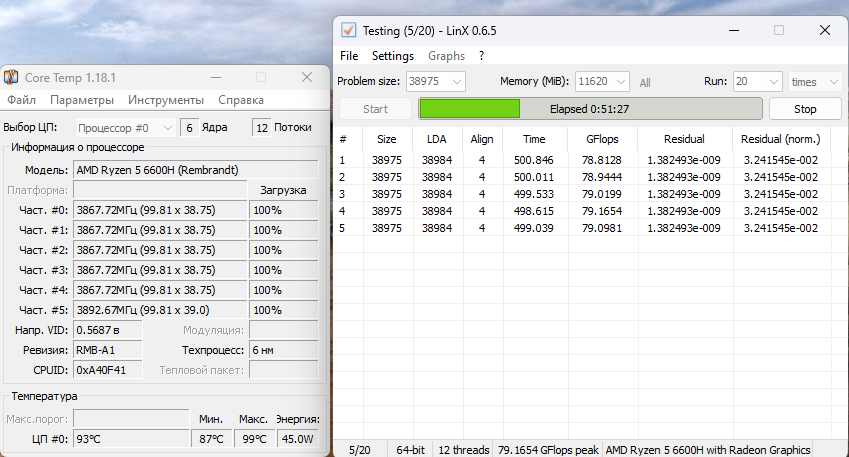The width and height of the screenshot is (849, 457).
Task: Close the LinX window
Action: [825, 30]
